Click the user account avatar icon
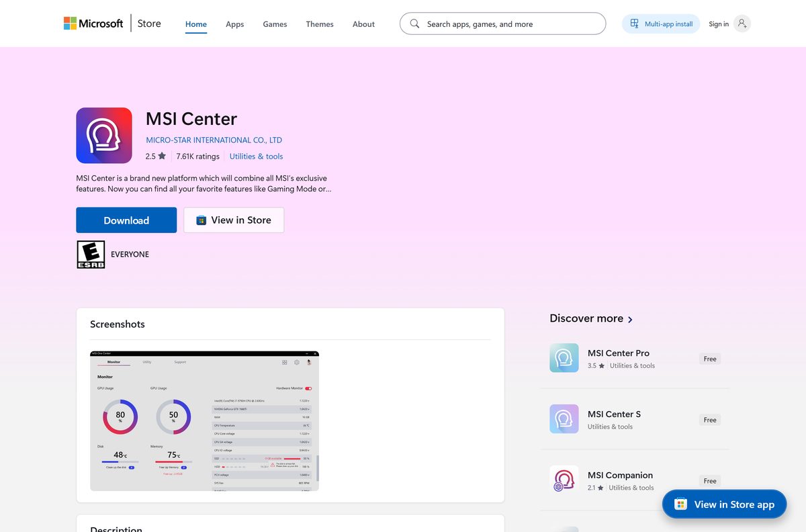 pyautogui.click(x=742, y=24)
